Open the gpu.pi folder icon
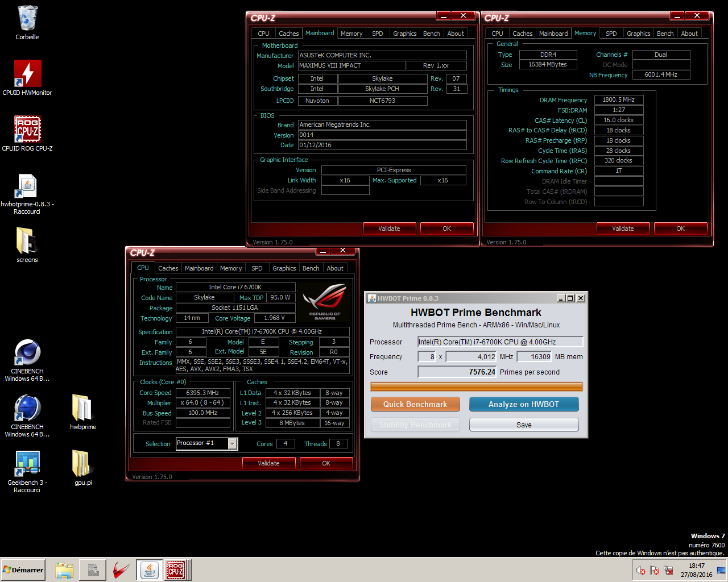This screenshot has height=582, width=728. (x=83, y=467)
